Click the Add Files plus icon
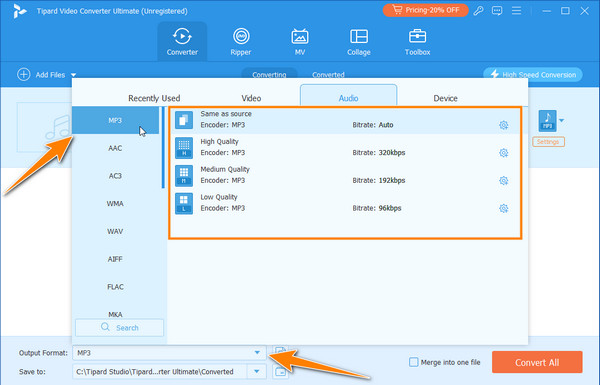 (24, 75)
